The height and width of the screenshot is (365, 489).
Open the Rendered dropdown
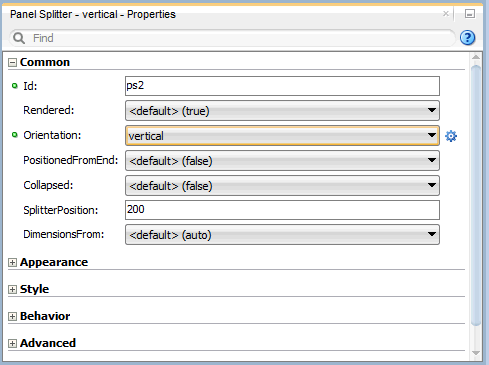point(282,111)
